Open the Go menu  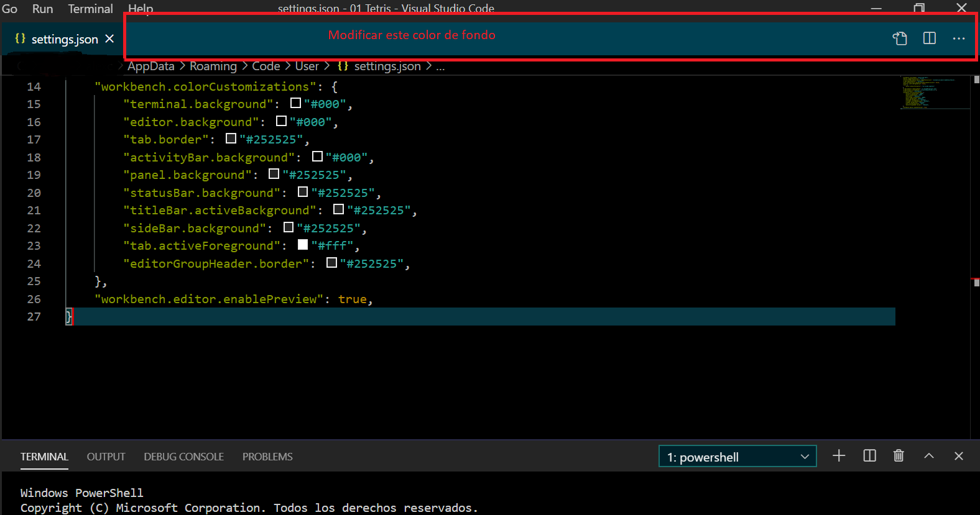[x=9, y=9]
